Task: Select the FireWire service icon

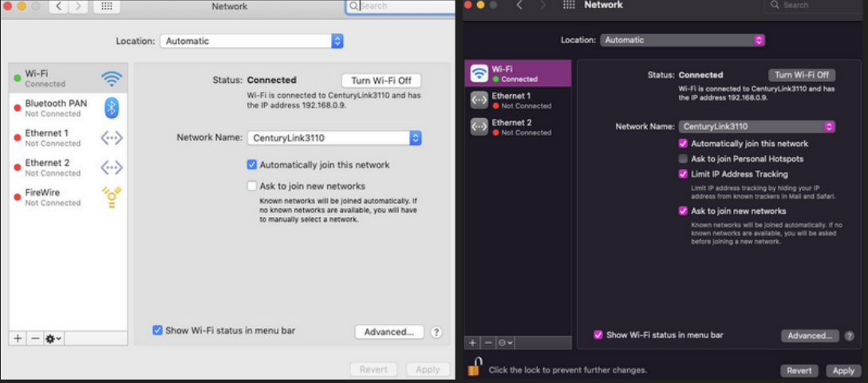Action: click(x=112, y=196)
